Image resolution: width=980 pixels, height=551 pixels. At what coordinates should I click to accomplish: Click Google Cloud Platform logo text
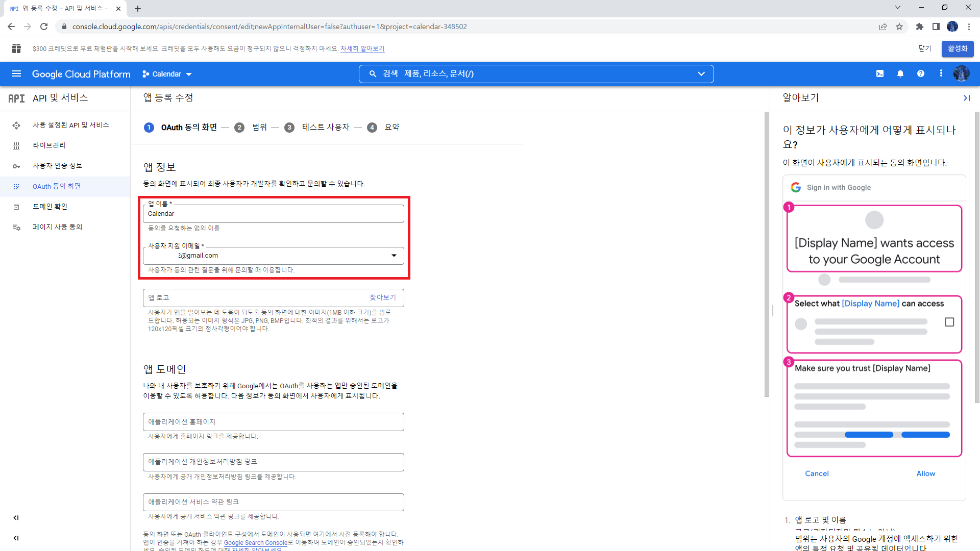click(x=81, y=74)
